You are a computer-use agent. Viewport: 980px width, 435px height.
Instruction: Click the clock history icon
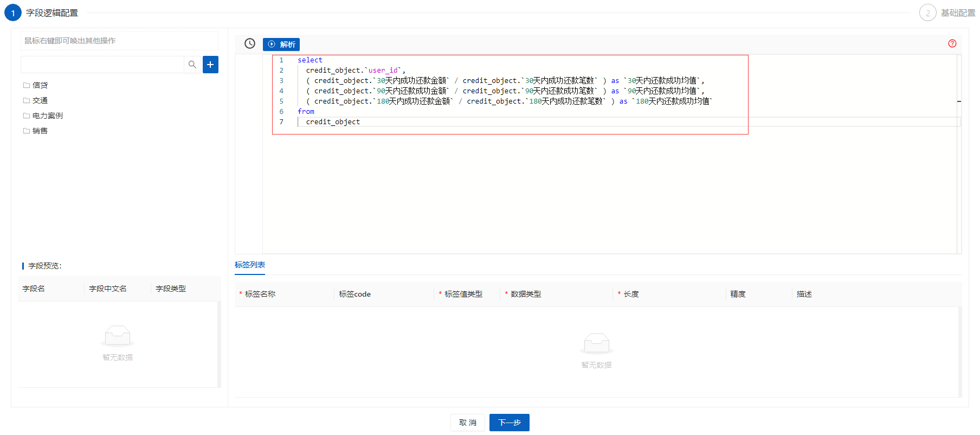[x=249, y=44]
